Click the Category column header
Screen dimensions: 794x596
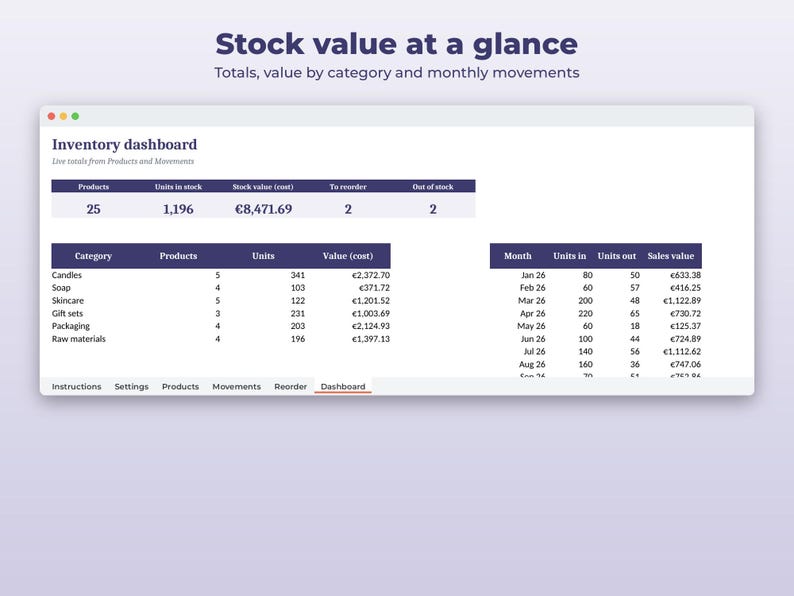(93, 256)
